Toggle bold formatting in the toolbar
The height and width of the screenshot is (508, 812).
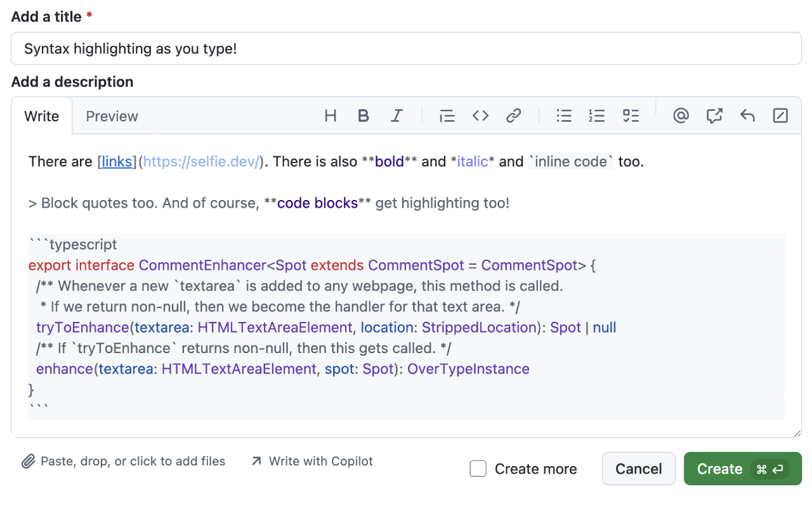coord(363,116)
